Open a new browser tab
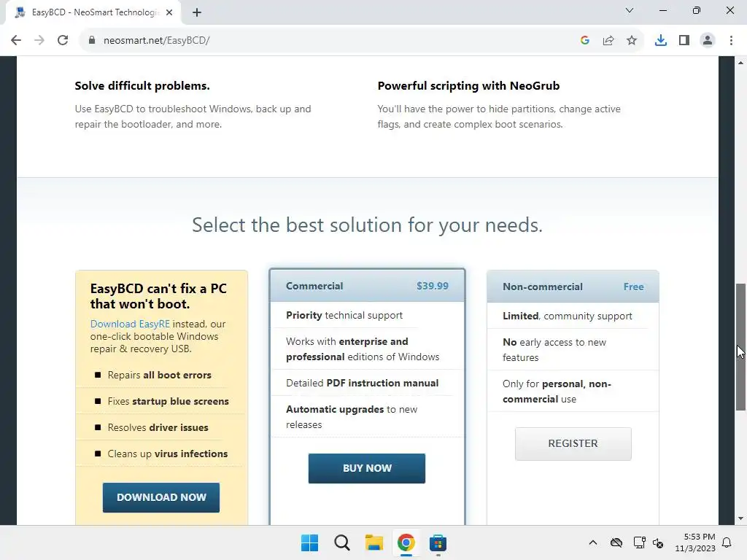Screen dimensions: 747x560 click(197, 12)
